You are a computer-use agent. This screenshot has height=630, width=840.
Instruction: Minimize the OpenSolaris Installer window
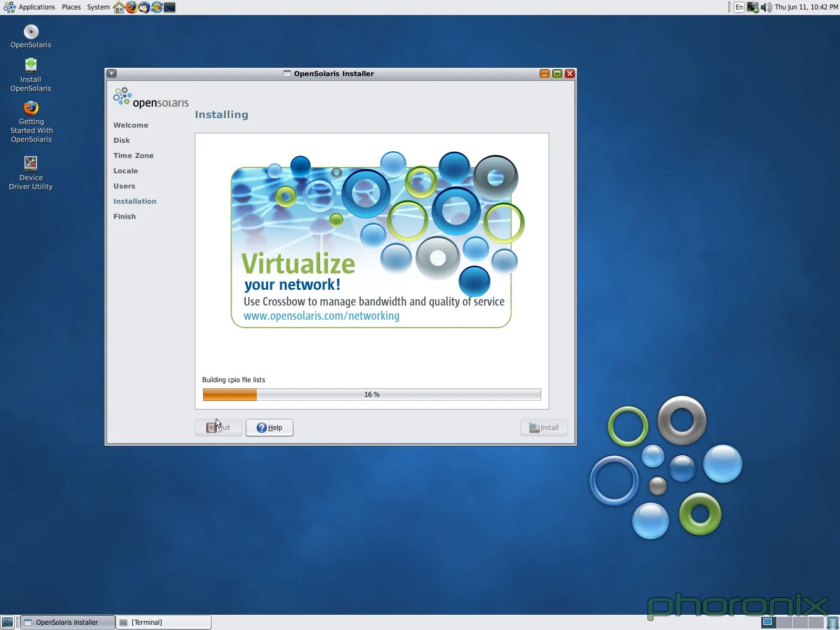pos(544,73)
